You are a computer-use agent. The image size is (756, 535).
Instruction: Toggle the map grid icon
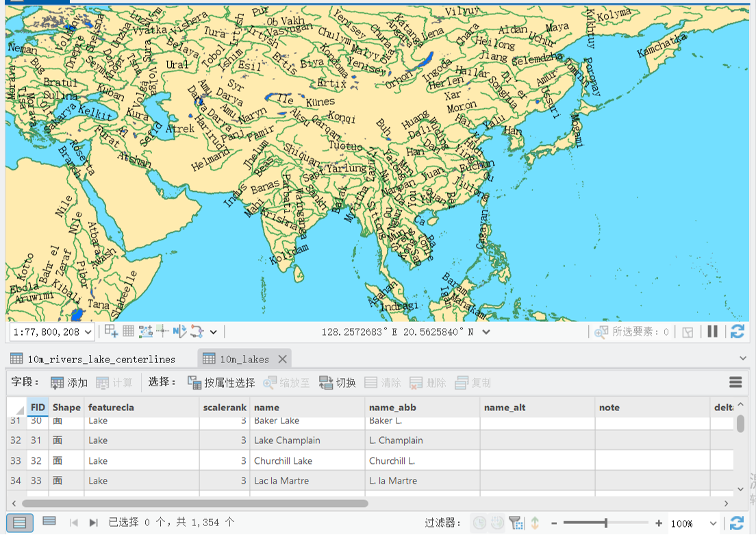[128, 332]
